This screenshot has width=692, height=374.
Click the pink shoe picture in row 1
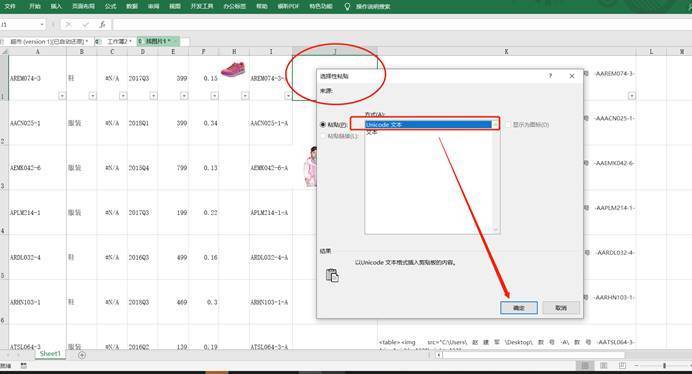pyautogui.click(x=233, y=70)
